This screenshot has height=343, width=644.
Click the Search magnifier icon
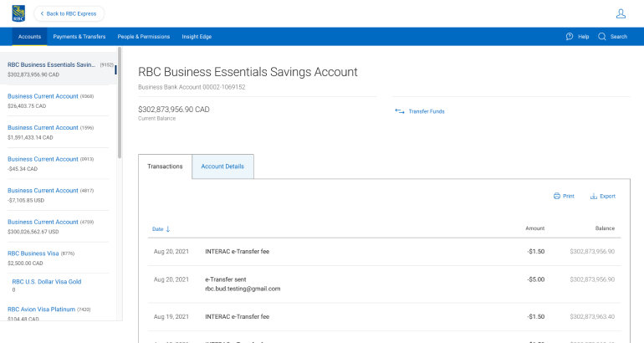[603, 37]
